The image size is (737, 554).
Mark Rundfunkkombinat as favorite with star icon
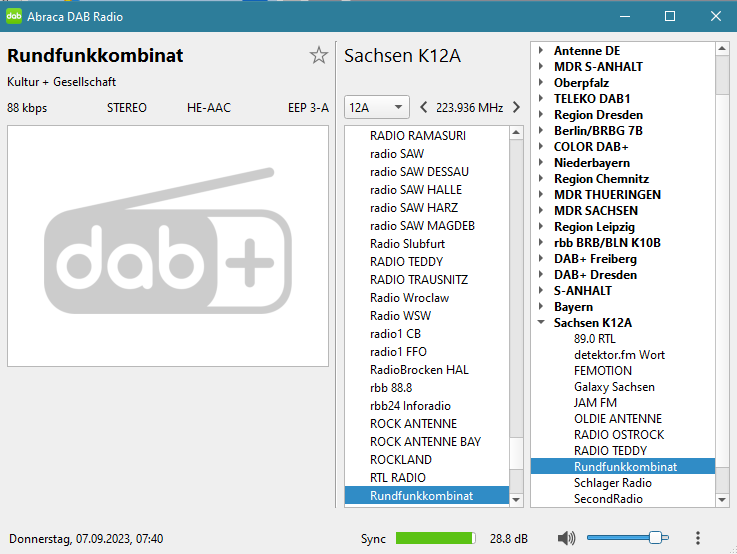[x=319, y=56]
